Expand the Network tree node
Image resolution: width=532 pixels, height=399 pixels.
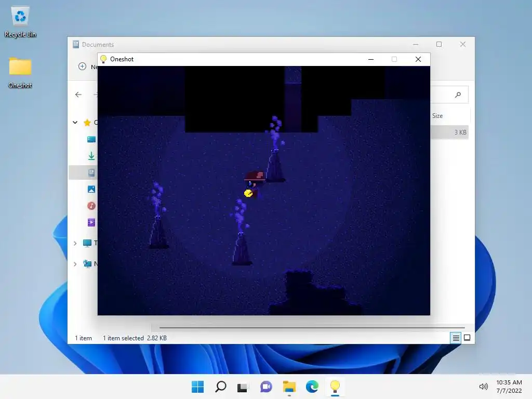coord(75,264)
